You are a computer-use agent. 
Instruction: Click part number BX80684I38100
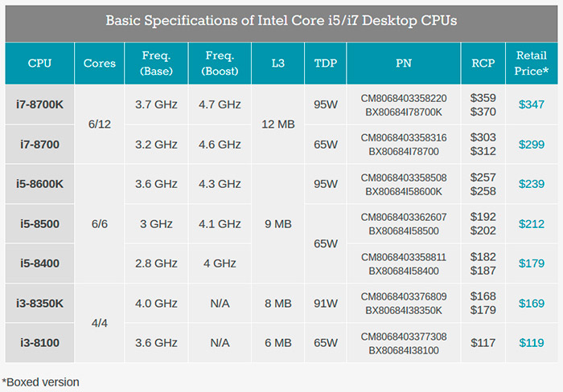click(x=404, y=350)
